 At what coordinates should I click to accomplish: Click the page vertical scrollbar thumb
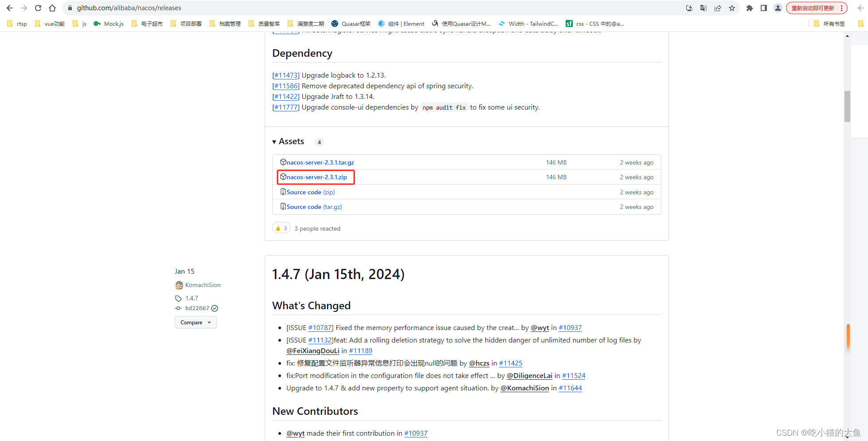pos(847,106)
